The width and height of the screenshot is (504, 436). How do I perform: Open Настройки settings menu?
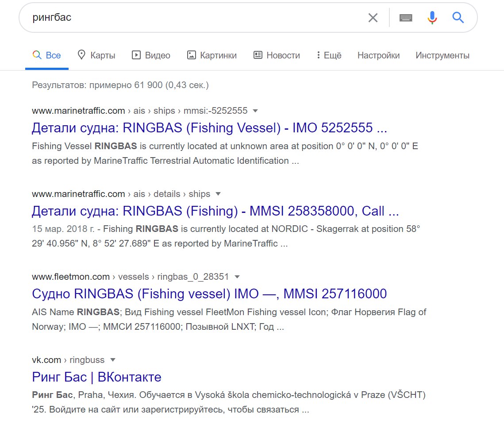click(379, 55)
